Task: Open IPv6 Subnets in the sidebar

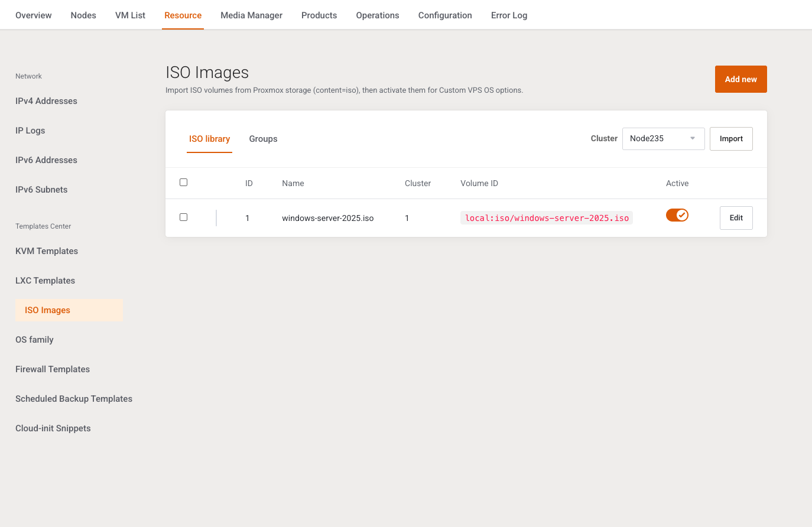Action: 41,190
